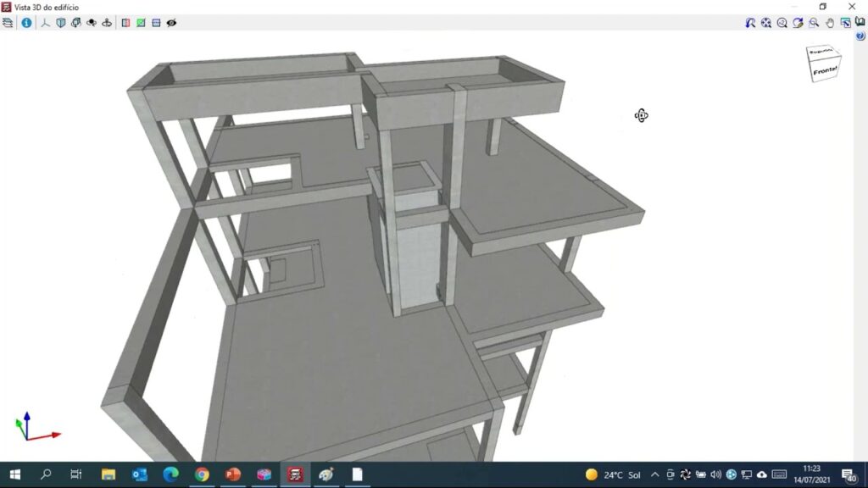Click the orbit around point icon
This screenshot has width=868, height=488.
[x=107, y=23]
